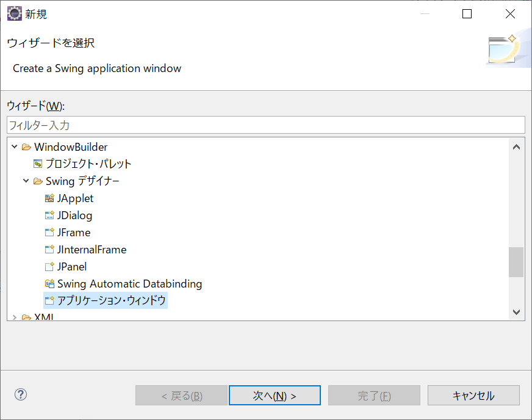Click the wizard list scroll up arrow
The image size is (532, 420).
click(x=516, y=147)
